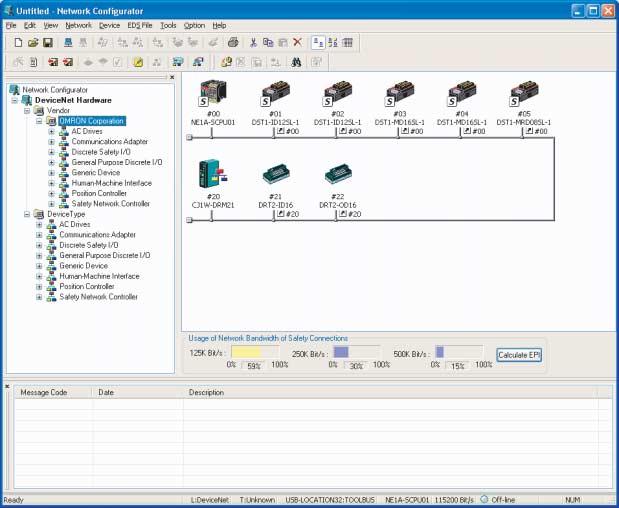619x508 pixels.
Task: Click the Date column header
Action: click(x=137, y=392)
